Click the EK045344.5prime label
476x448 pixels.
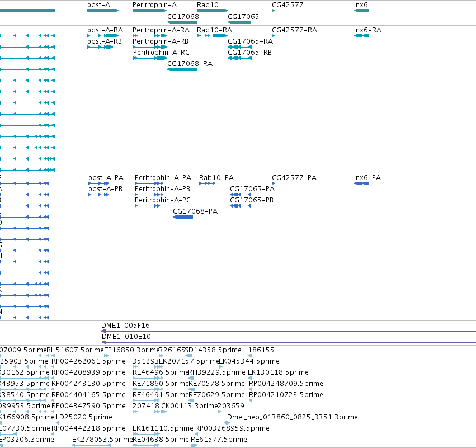click(x=249, y=361)
